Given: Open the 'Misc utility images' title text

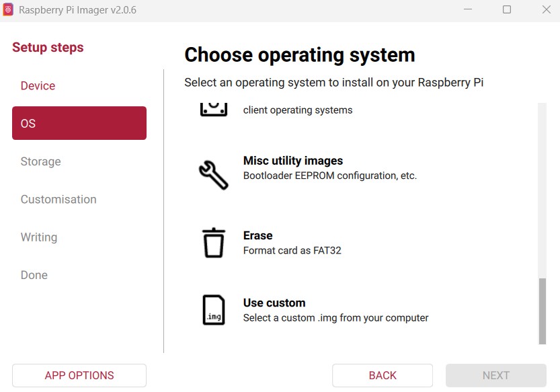Looking at the screenshot, I should pyautogui.click(x=292, y=161).
